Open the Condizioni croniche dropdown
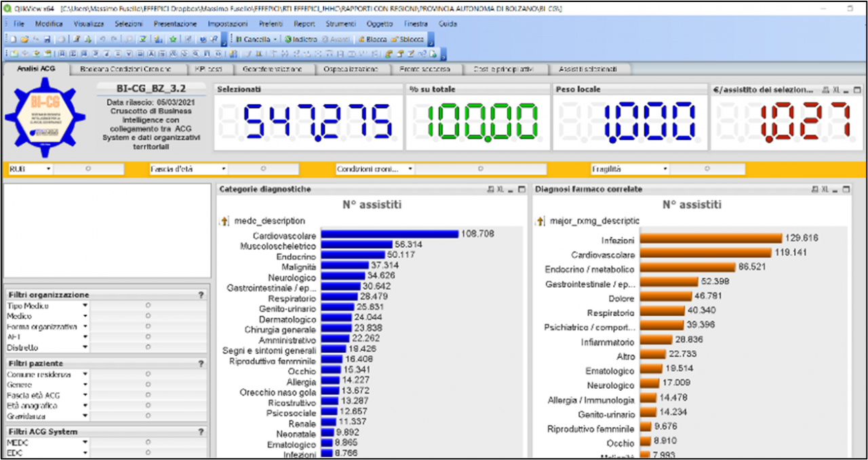The width and height of the screenshot is (868, 460). coord(410,169)
